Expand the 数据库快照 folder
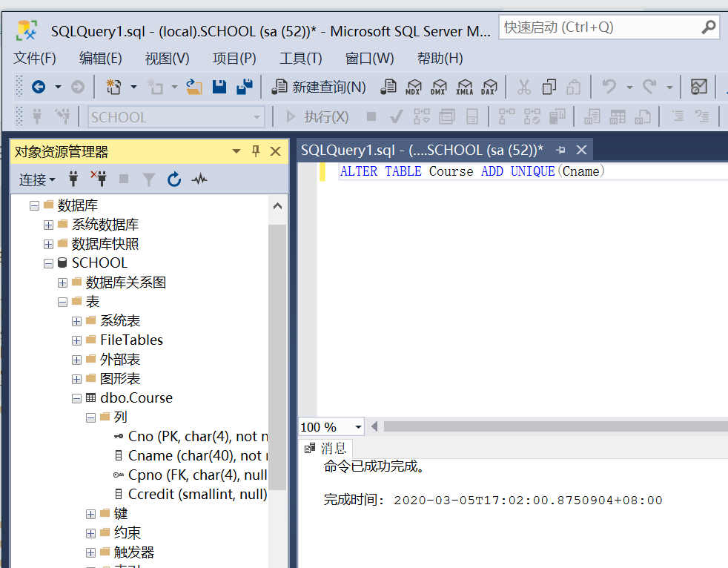Viewport: 728px width, 568px height. 48,244
